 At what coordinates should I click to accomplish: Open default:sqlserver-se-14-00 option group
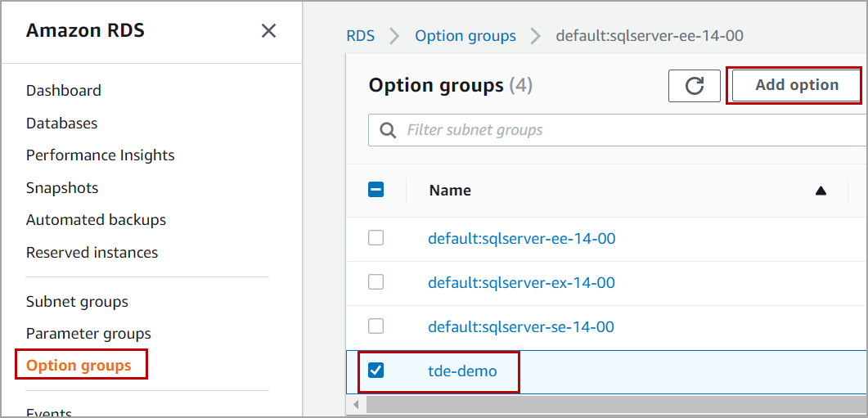(x=521, y=326)
